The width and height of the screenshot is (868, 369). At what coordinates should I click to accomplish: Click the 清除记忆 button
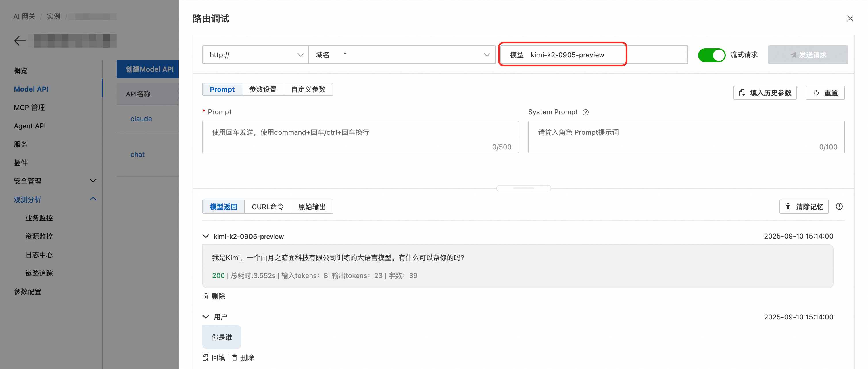[804, 207]
